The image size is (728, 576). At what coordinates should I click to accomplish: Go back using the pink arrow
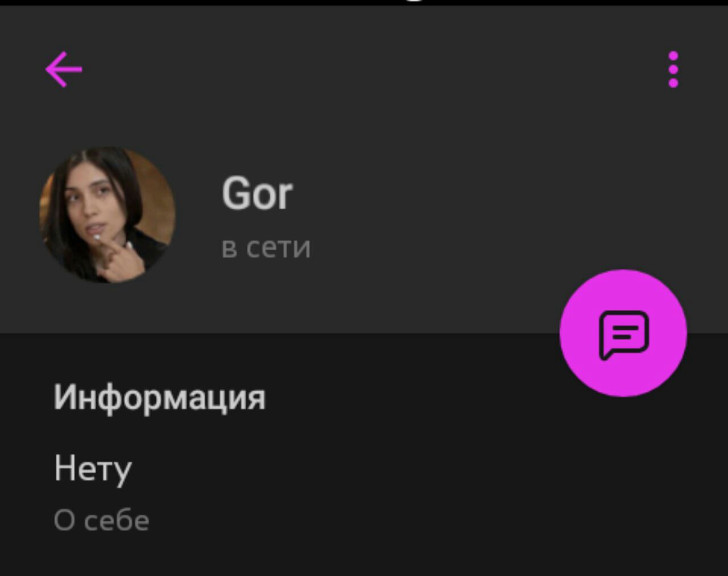pos(64,69)
